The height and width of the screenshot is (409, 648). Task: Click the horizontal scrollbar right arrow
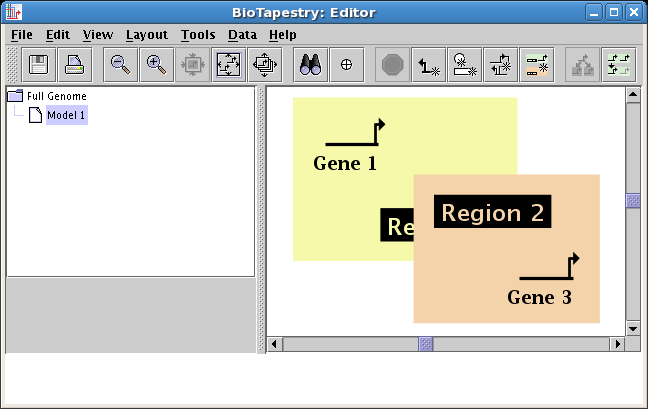click(618, 344)
